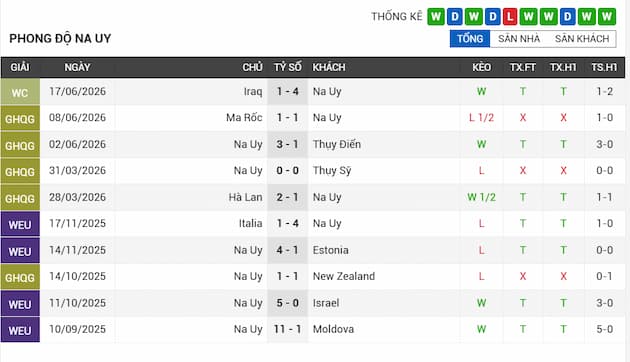Select the TỔNG tab
The image size is (630, 362).
pyautogui.click(x=470, y=39)
